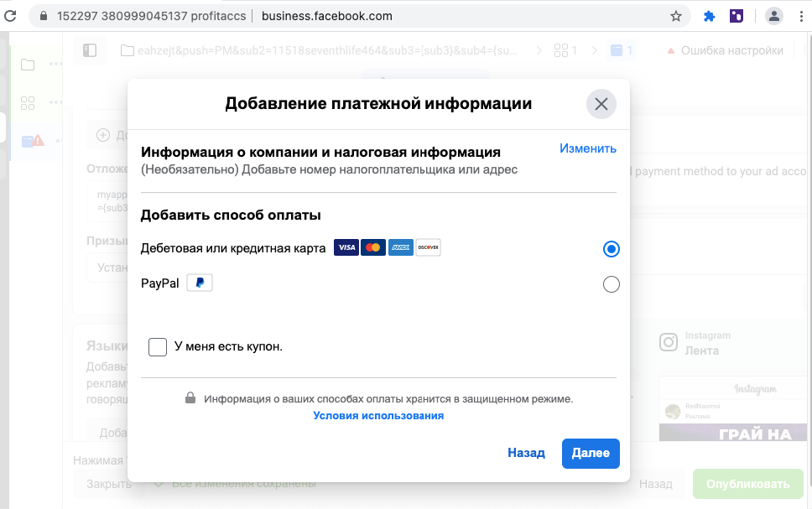Open campaign breadcrumb eahzejt&push=PM

tap(319, 51)
